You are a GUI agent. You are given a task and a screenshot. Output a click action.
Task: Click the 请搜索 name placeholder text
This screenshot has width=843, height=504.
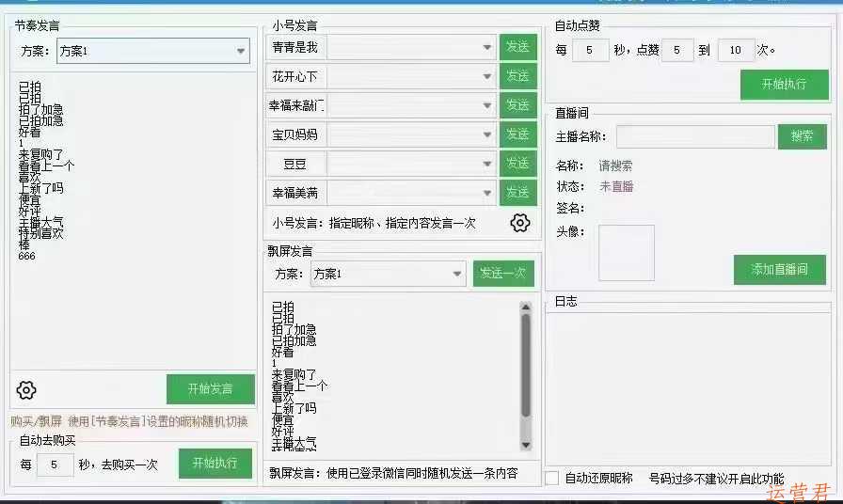pyautogui.click(x=615, y=166)
